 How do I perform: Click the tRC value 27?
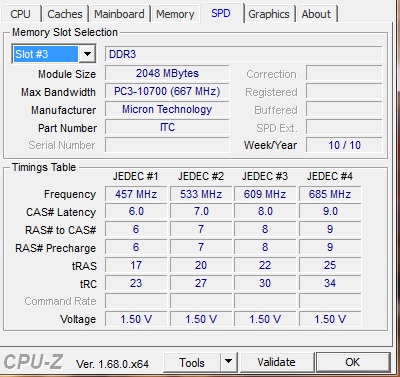pos(201,283)
